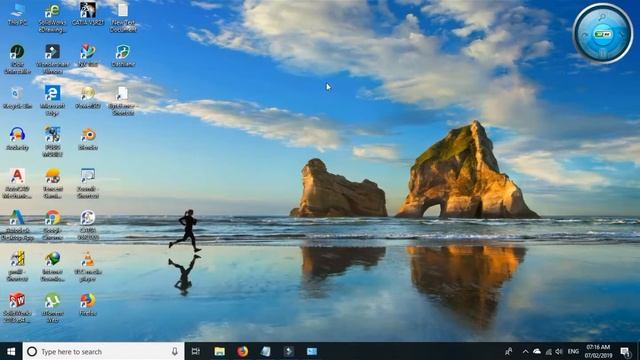Open the Internet Download Manager shortcut

[52, 267]
